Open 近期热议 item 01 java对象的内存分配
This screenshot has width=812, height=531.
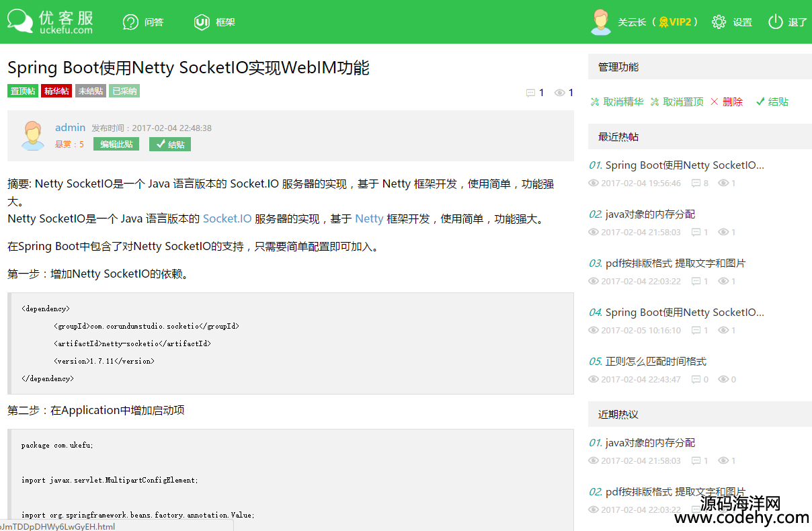[650, 443]
